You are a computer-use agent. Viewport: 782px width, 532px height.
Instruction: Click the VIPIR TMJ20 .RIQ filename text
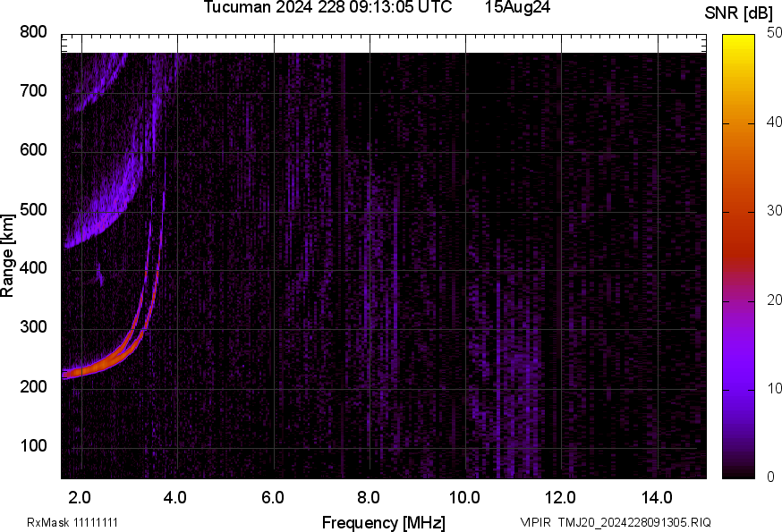click(x=616, y=522)
